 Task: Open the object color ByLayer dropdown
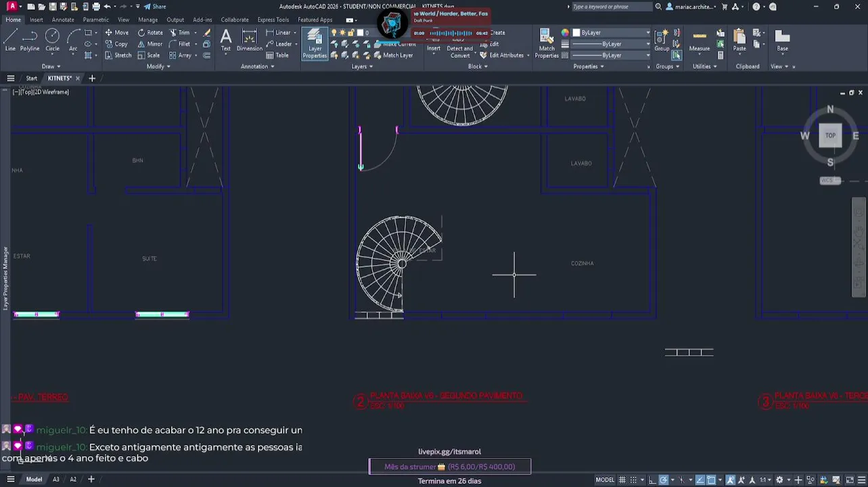[x=611, y=32]
